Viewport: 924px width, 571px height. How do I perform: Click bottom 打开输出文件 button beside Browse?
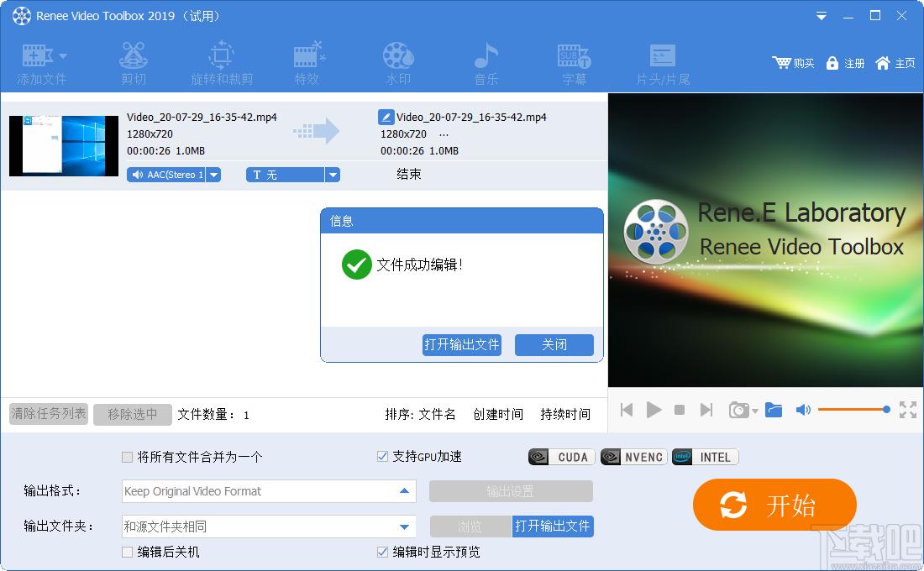pyautogui.click(x=552, y=526)
